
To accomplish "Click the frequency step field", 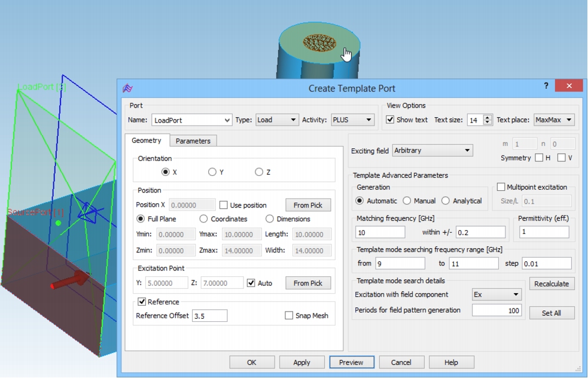I will pyautogui.click(x=547, y=263).
